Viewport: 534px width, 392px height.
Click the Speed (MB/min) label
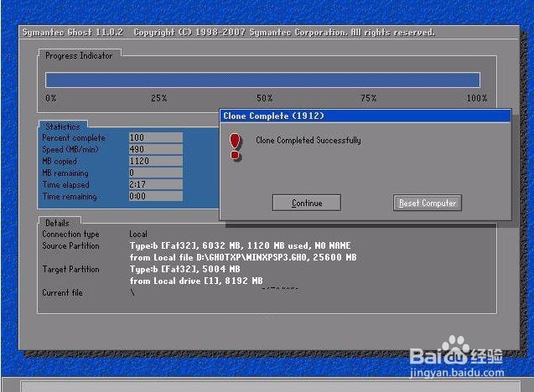click(x=70, y=150)
